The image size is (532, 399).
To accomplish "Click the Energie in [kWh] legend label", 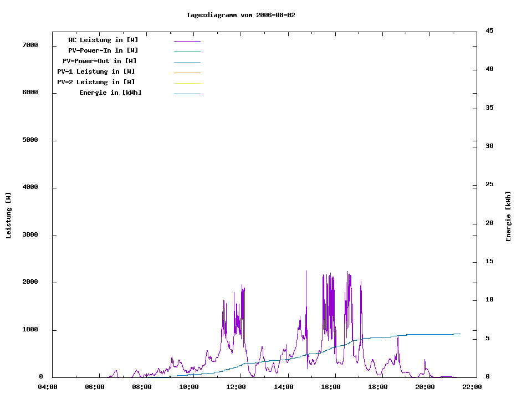I will point(110,93).
